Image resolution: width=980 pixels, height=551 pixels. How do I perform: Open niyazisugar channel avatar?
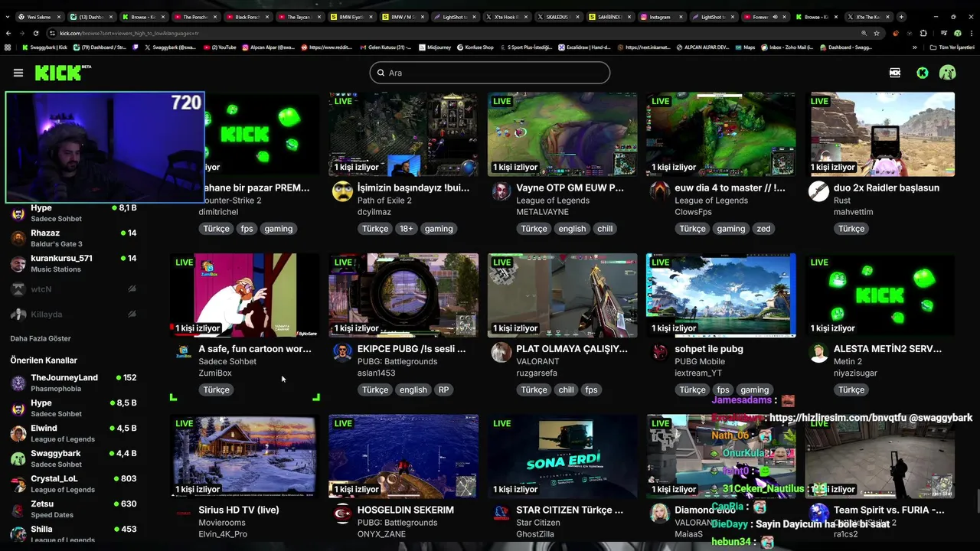coord(818,352)
